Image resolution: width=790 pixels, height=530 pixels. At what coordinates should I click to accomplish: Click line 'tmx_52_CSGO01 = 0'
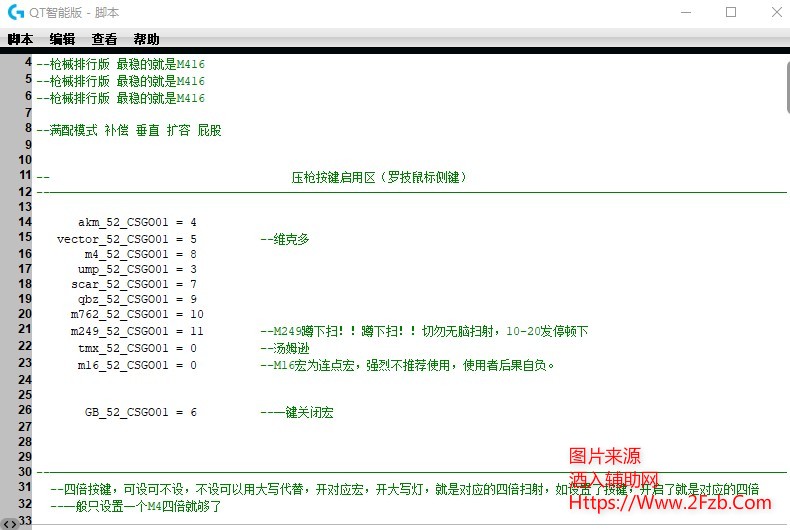(137, 349)
